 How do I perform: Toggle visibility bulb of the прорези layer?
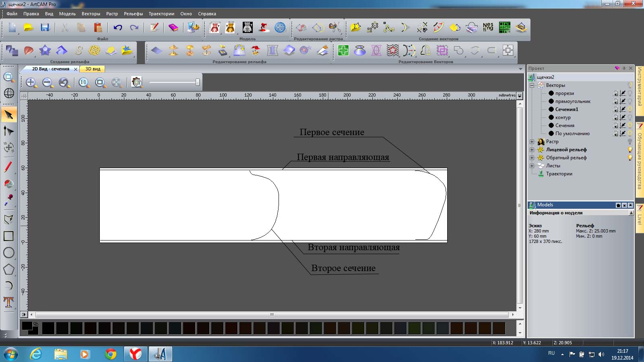630,93
